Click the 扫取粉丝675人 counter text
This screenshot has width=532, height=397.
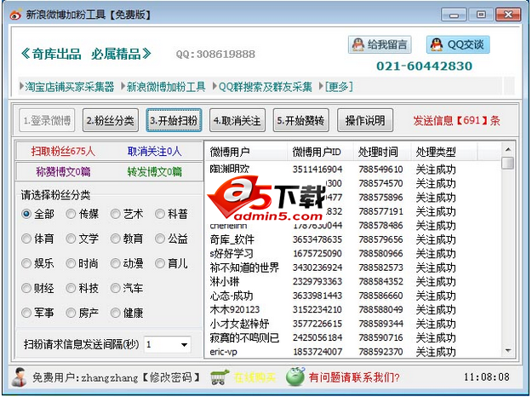click(63, 151)
